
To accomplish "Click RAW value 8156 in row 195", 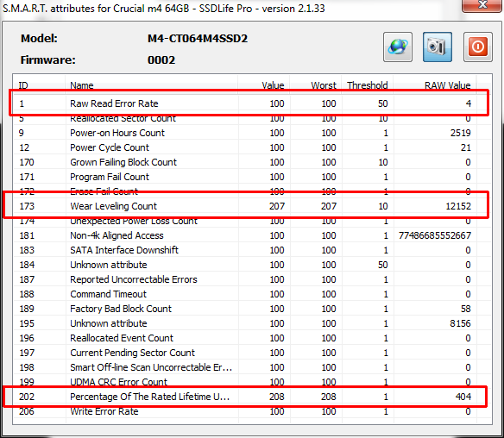I will coord(461,323).
